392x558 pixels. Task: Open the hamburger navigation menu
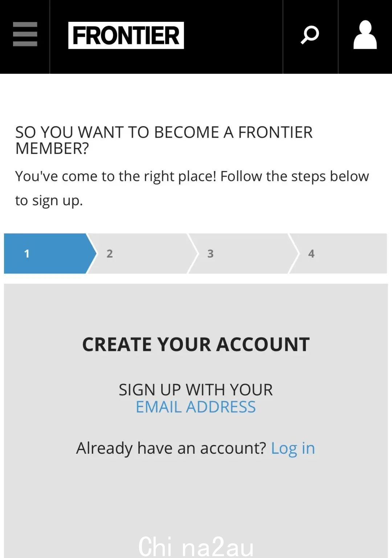pos(25,35)
